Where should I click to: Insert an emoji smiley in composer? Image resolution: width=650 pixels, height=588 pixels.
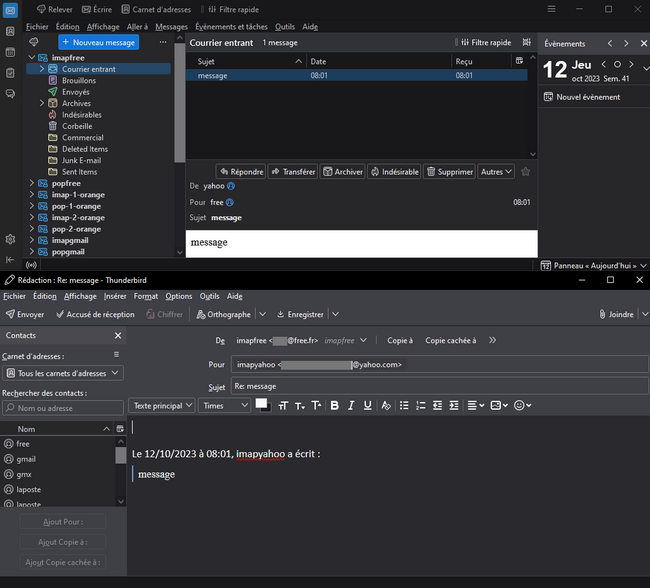click(x=521, y=405)
